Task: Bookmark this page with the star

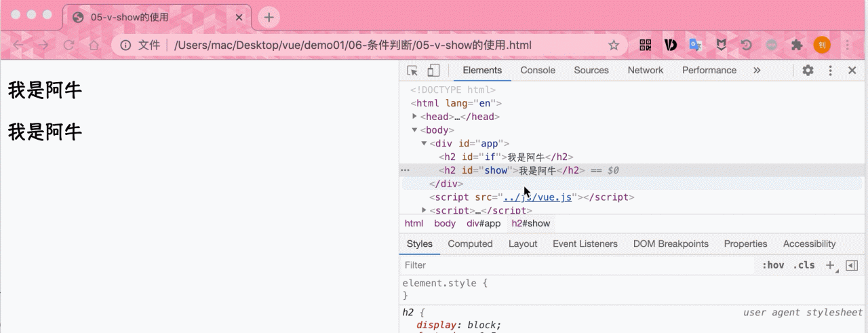Action: pos(614,45)
